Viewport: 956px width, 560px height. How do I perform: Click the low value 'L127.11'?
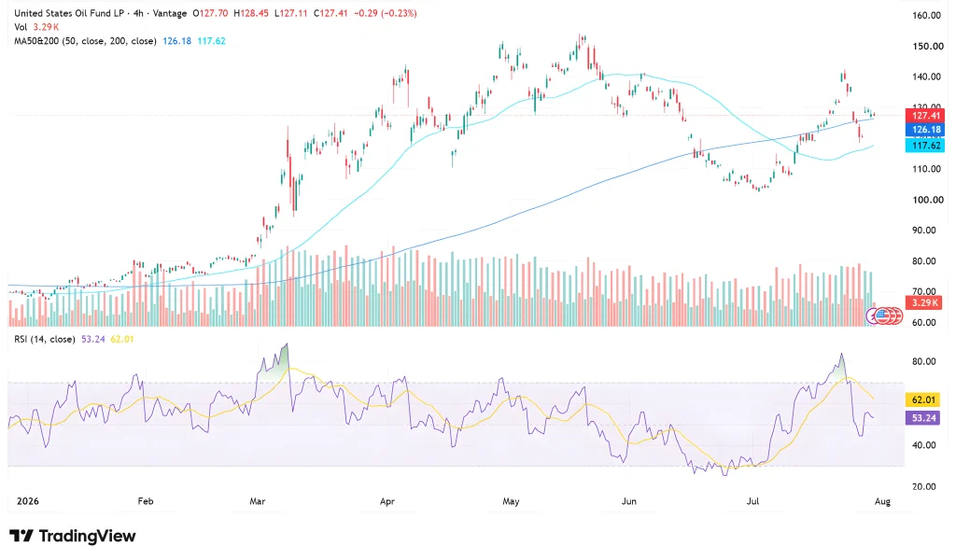pyautogui.click(x=291, y=13)
